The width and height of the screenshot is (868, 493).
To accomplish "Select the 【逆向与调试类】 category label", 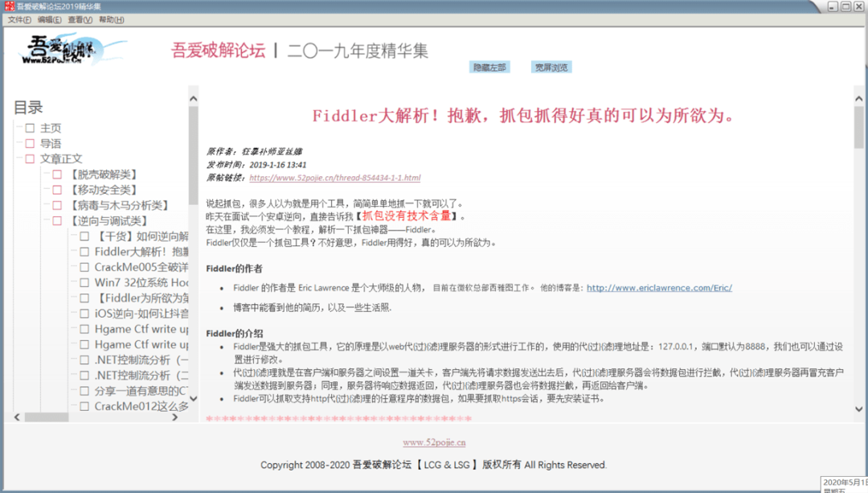I will [x=108, y=221].
